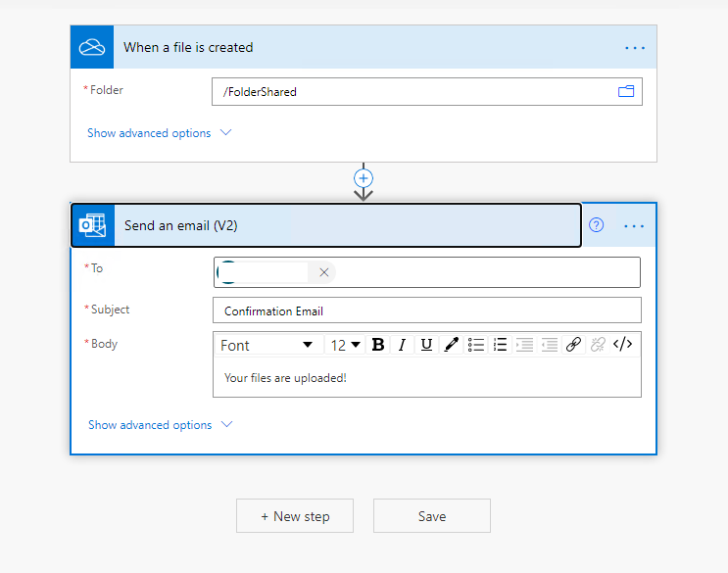The width and height of the screenshot is (728, 573).
Task: Remove hyperlink from body text
Action: pyautogui.click(x=598, y=345)
